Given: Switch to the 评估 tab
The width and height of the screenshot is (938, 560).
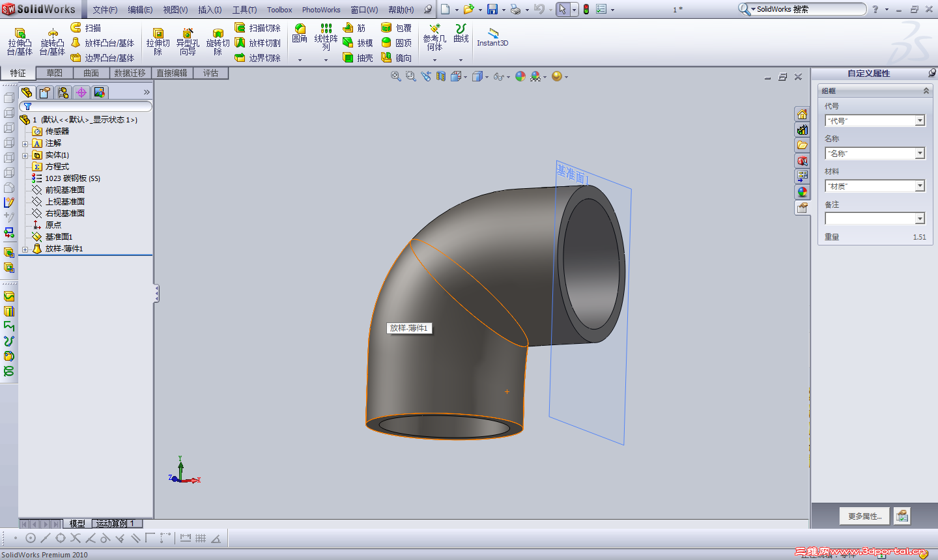Looking at the screenshot, I should click(x=210, y=73).
